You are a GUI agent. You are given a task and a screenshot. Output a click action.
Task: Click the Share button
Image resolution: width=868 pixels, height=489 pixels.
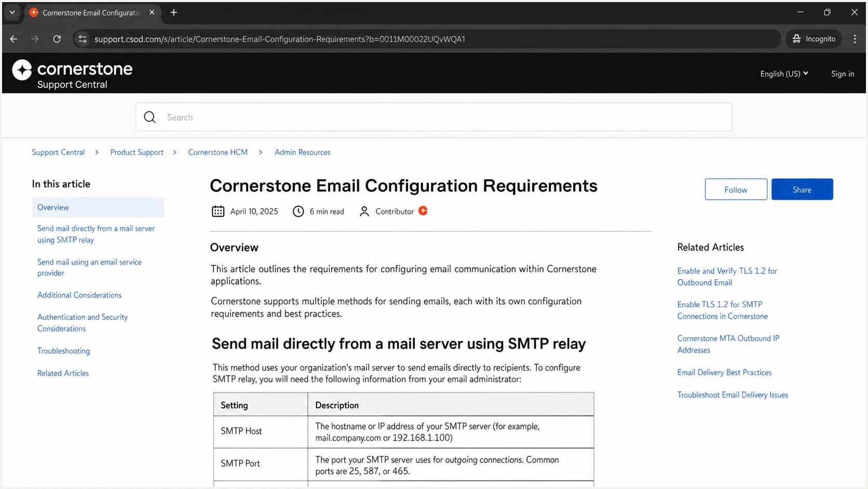coord(802,190)
